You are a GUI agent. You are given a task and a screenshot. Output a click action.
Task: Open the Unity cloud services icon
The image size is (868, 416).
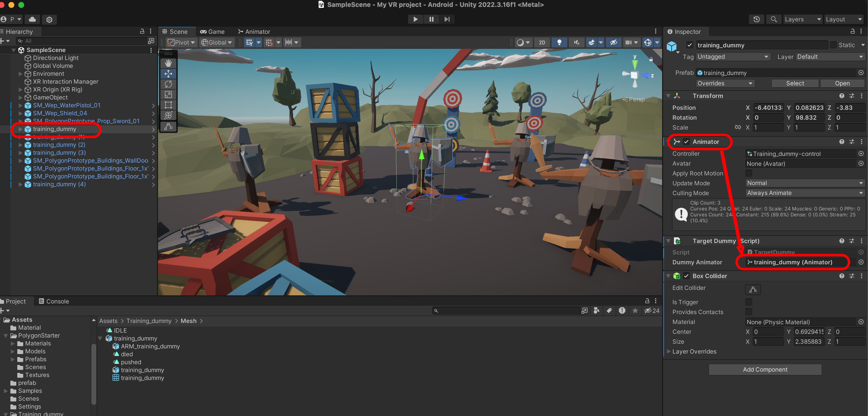33,19
